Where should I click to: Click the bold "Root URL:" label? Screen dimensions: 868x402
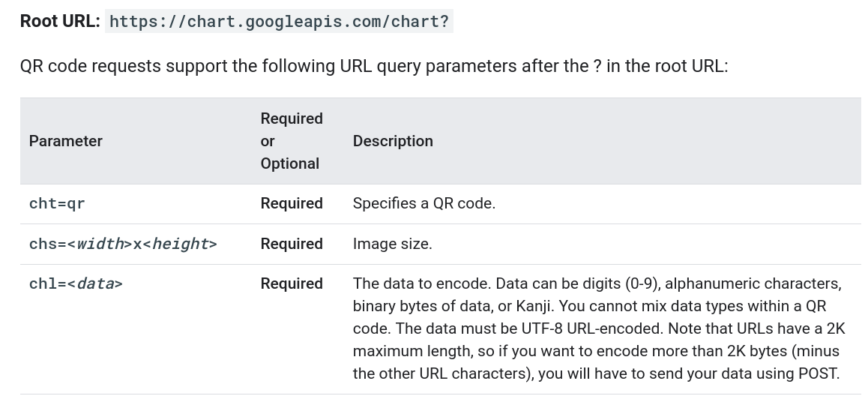(x=60, y=21)
